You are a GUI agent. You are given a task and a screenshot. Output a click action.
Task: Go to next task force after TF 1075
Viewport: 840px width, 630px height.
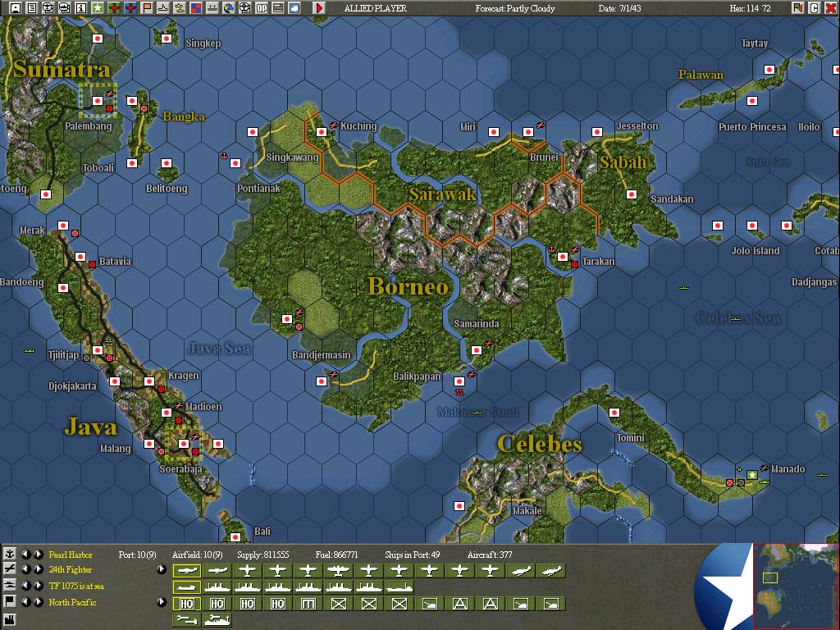[38, 586]
